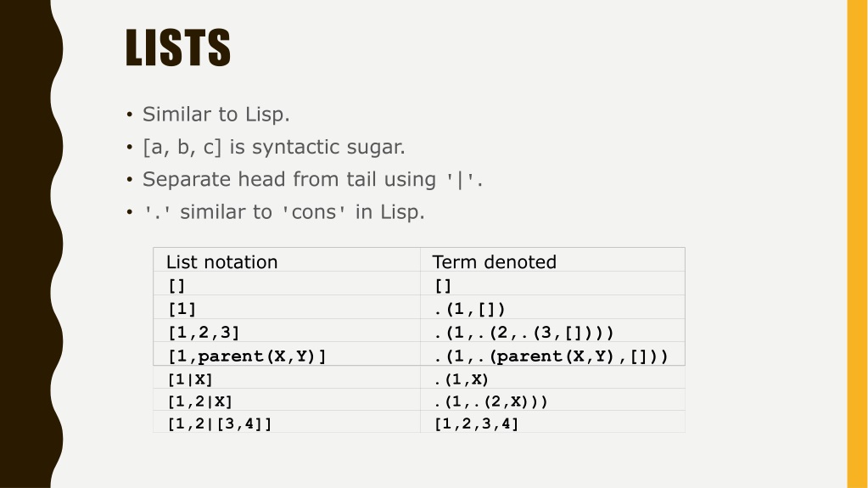868x488 pixels.
Task: Click the [1] list notation cell
Action: coord(287,307)
